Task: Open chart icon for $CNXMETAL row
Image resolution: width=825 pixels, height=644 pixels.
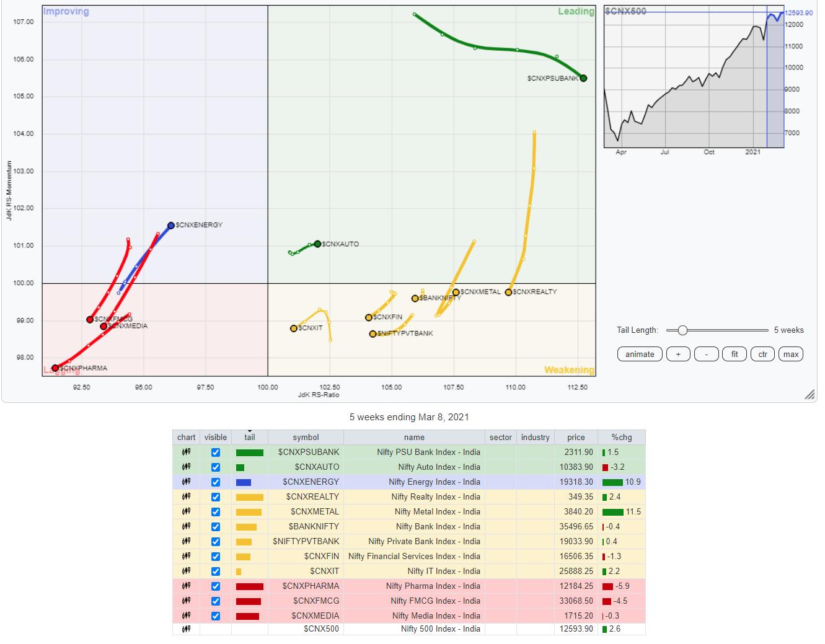Action: click(186, 512)
